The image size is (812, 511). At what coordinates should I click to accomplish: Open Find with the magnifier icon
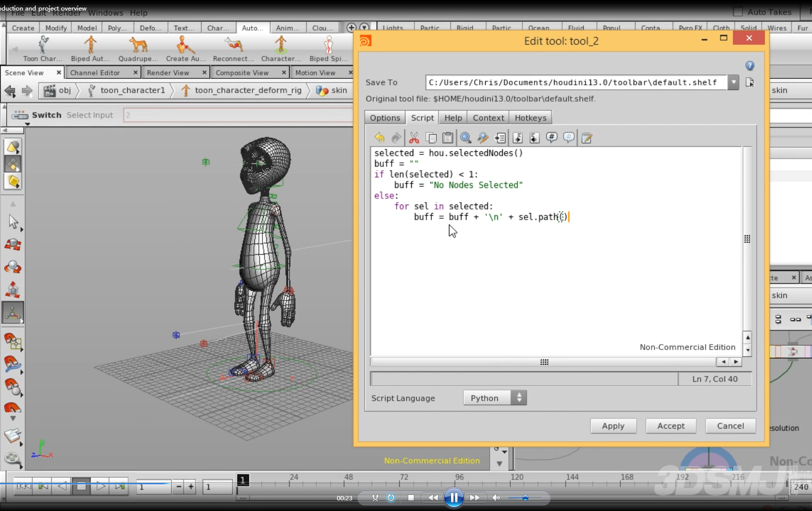pyautogui.click(x=466, y=137)
